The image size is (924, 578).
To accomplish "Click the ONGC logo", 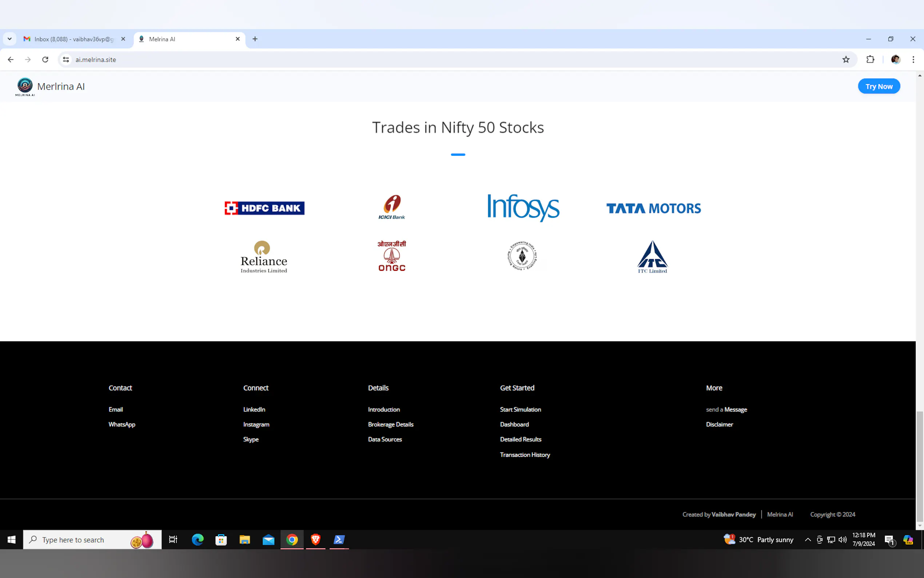I will pos(391,256).
